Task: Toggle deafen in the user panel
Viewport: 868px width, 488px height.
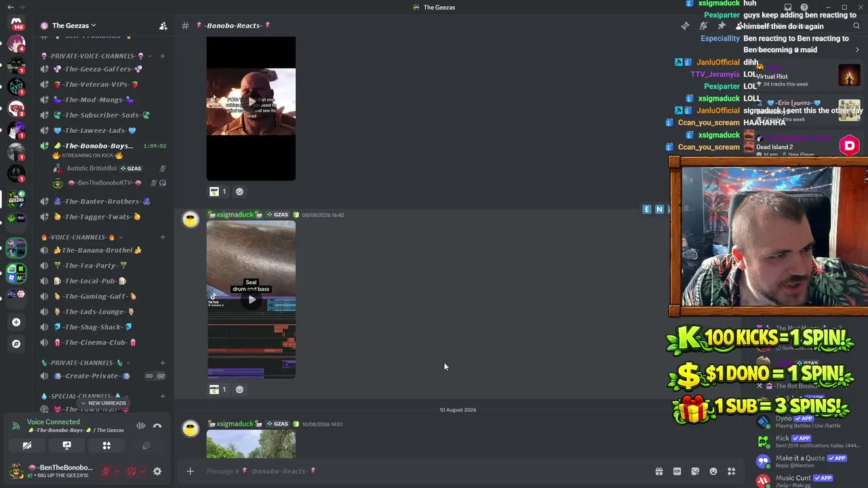Action: pyautogui.click(x=132, y=472)
